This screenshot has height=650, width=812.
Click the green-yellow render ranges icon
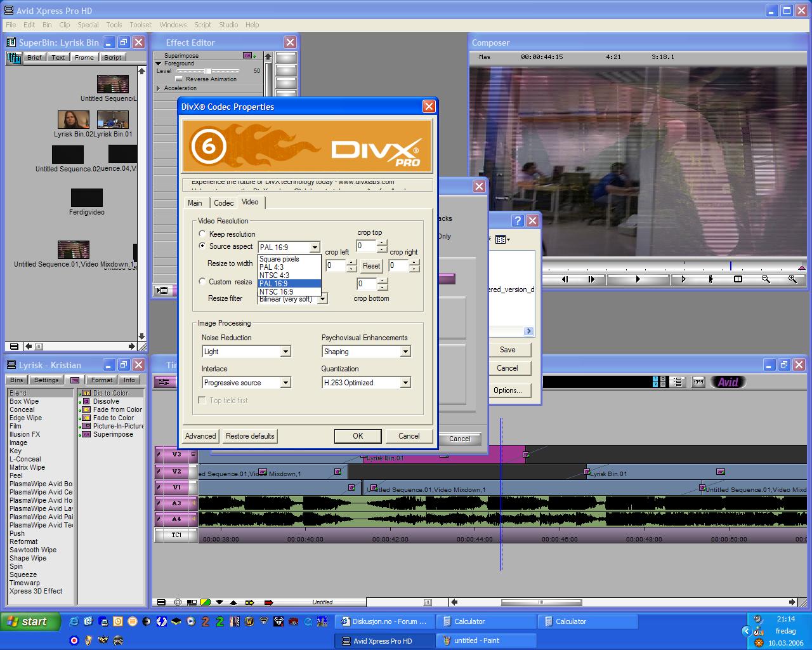click(206, 602)
